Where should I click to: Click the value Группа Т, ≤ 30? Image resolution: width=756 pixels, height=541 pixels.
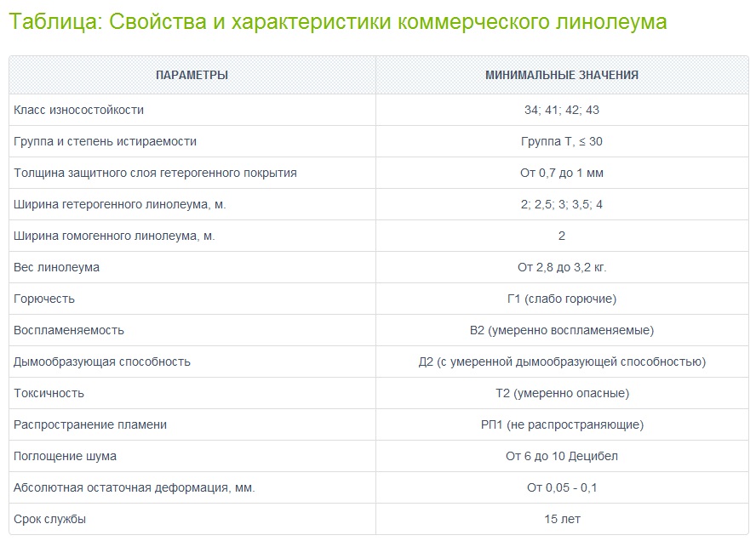pyautogui.click(x=562, y=142)
